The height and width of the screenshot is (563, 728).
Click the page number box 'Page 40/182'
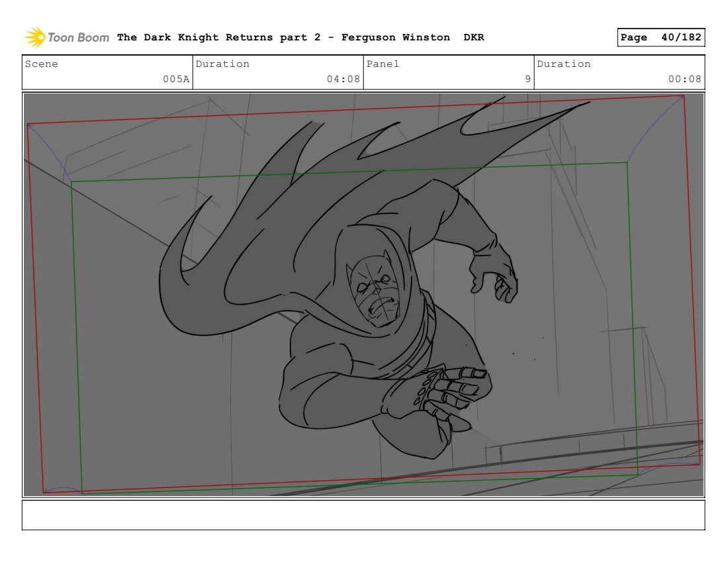click(x=660, y=37)
